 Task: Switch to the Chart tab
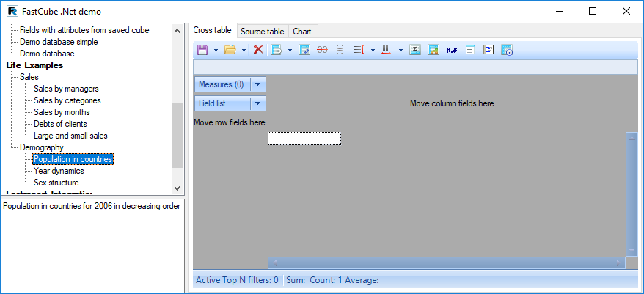301,32
